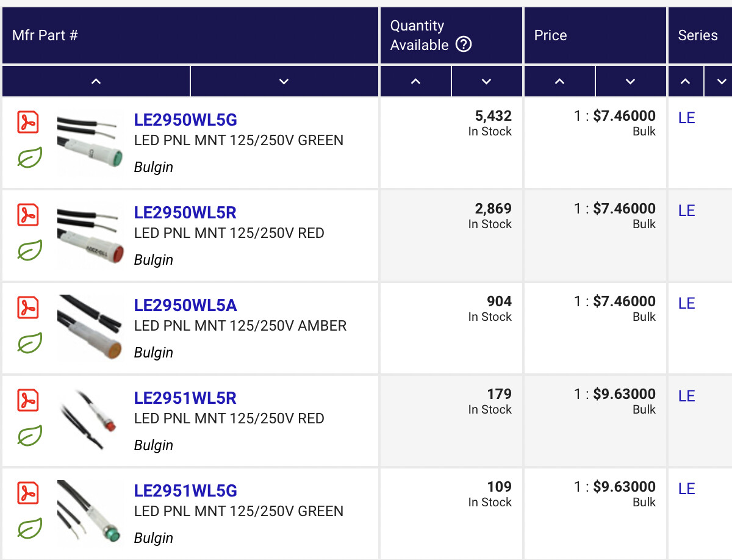
Task: Sort Series column ascending
Action: (x=686, y=81)
